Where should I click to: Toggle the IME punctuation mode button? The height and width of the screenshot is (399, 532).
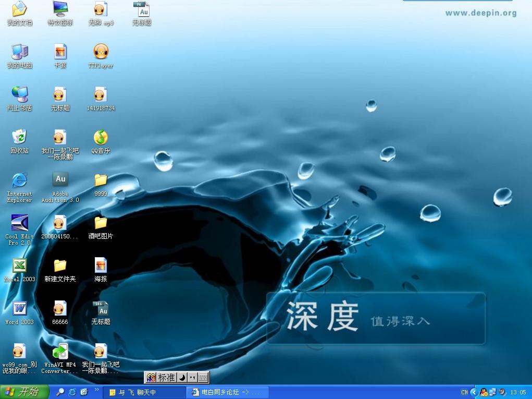point(192,378)
